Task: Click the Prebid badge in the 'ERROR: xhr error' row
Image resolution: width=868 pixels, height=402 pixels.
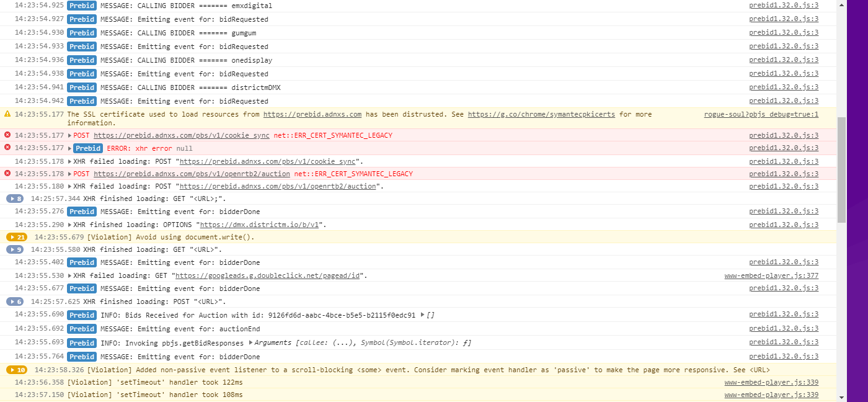Action: [x=88, y=148]
